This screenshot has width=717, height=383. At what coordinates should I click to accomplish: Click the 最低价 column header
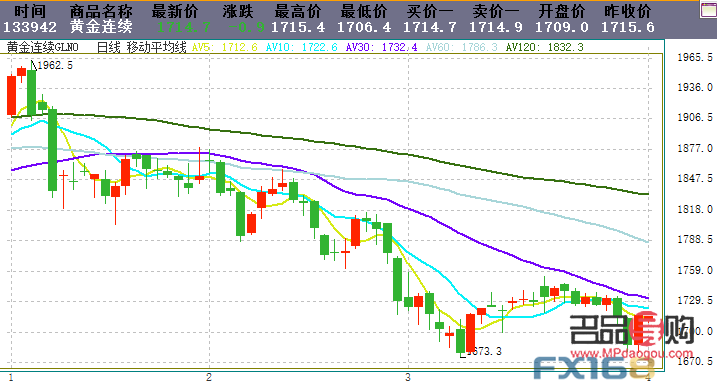(364, 11)
